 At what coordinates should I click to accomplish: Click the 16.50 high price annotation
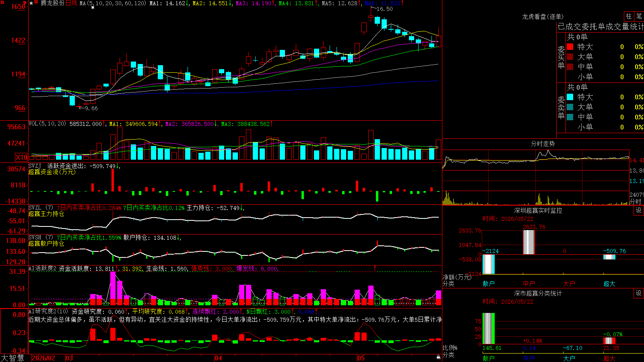point(384,9)
